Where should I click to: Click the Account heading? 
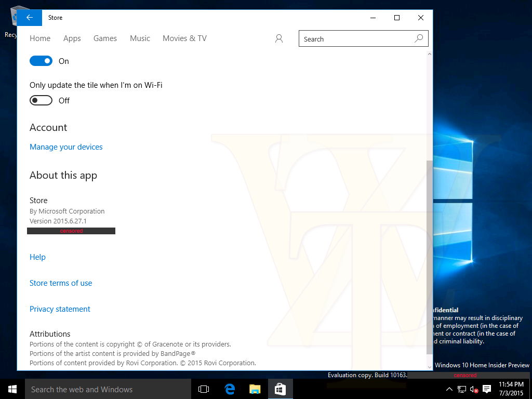click(x=48, y=127)
